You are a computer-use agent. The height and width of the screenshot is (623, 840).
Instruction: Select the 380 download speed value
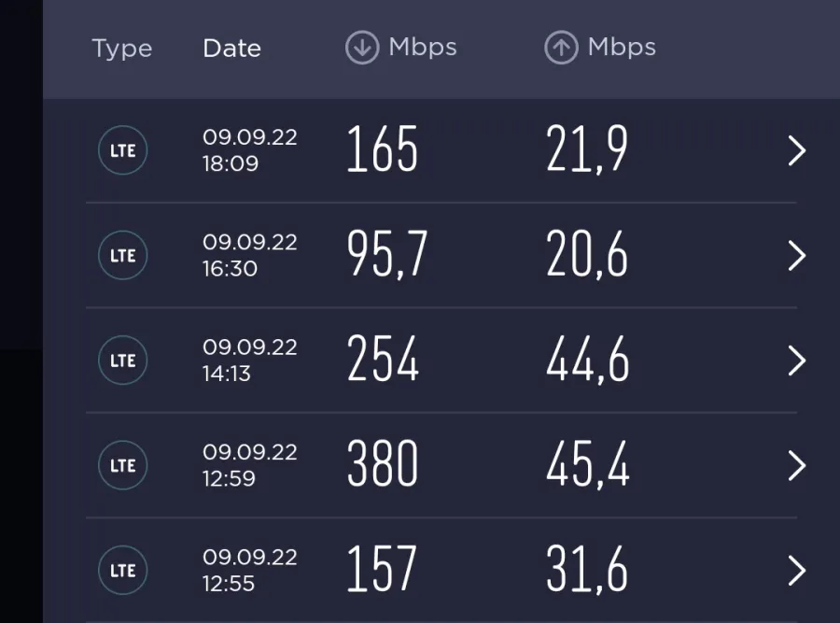tap(383, 464)
